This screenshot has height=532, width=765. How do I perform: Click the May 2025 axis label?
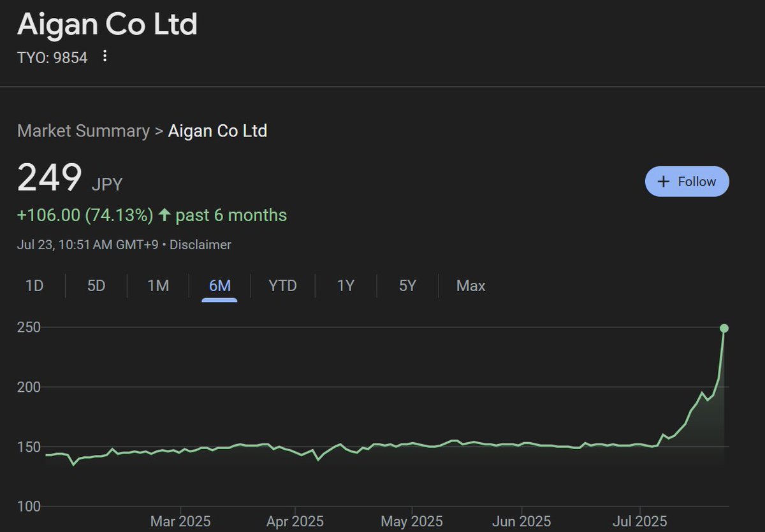click(412, 521)
